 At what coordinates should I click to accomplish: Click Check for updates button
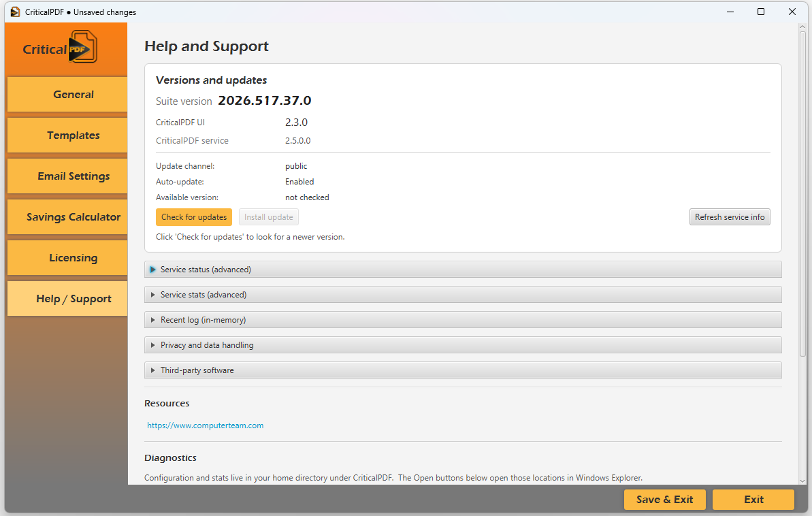click(x=194, y=217)
